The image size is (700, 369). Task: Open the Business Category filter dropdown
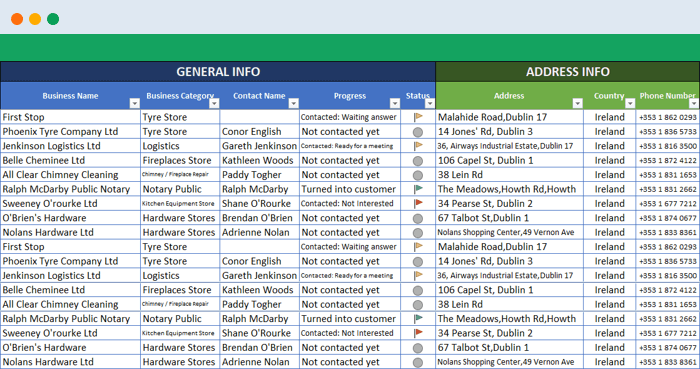point(214,104)
